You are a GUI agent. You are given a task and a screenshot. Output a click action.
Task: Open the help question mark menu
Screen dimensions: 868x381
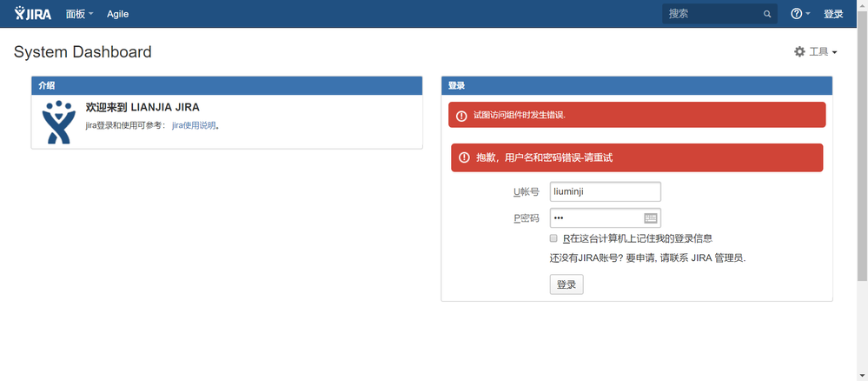tap(800, 14)
